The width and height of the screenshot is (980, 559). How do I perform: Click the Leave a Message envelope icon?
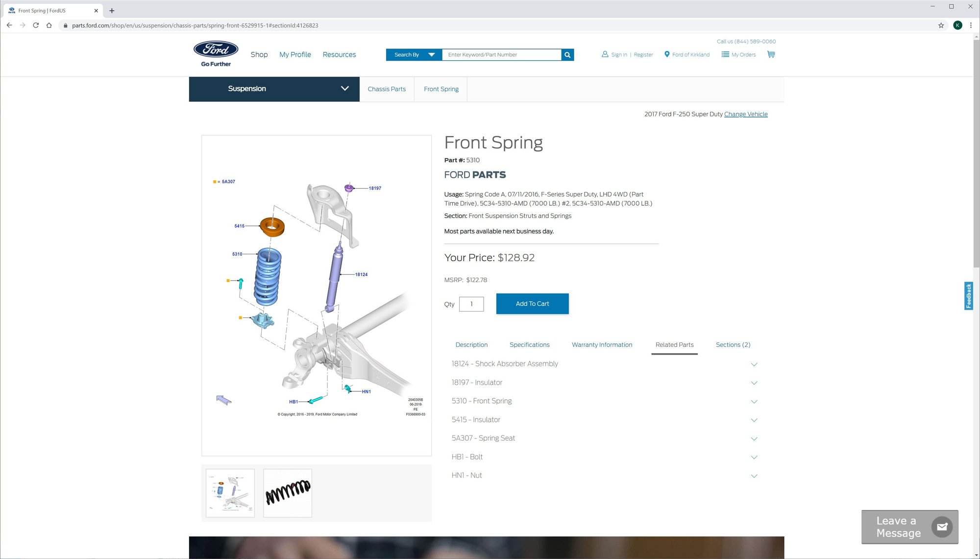941,527
